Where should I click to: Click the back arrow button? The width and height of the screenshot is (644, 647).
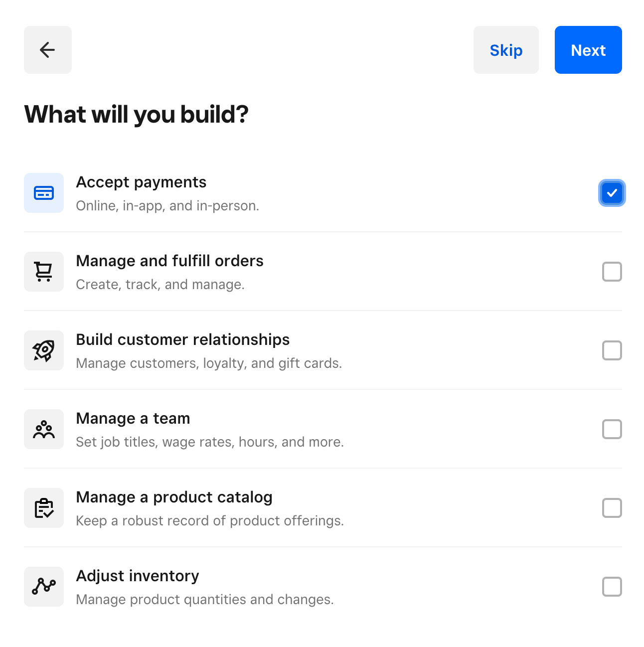tap(48, 50)
